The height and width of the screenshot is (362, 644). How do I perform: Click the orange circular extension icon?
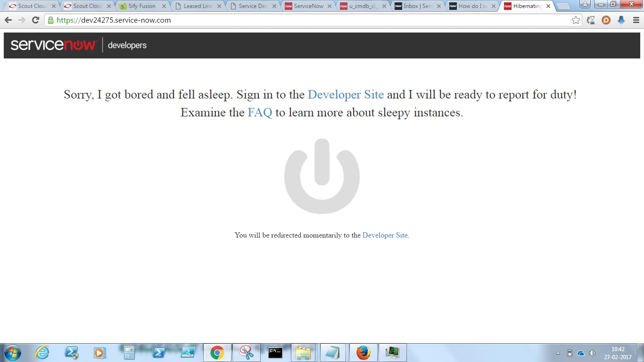(x=606, y=20)
